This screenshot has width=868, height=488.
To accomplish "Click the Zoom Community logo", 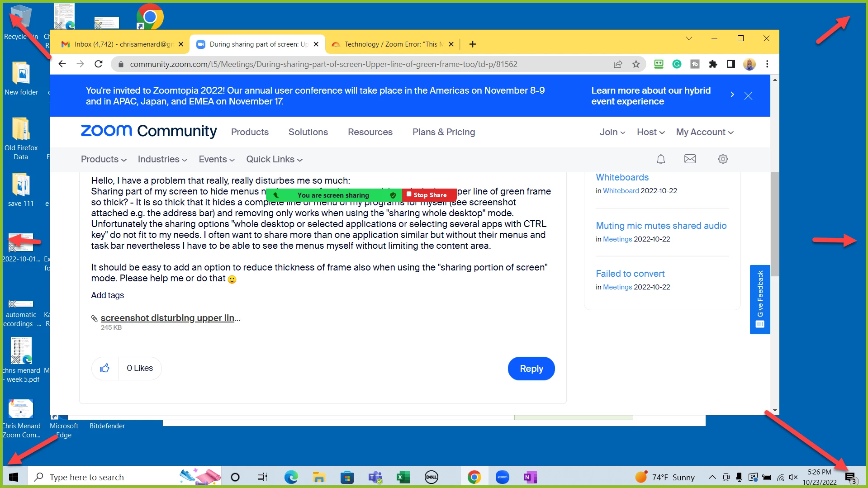I will [x=149, y=131].
